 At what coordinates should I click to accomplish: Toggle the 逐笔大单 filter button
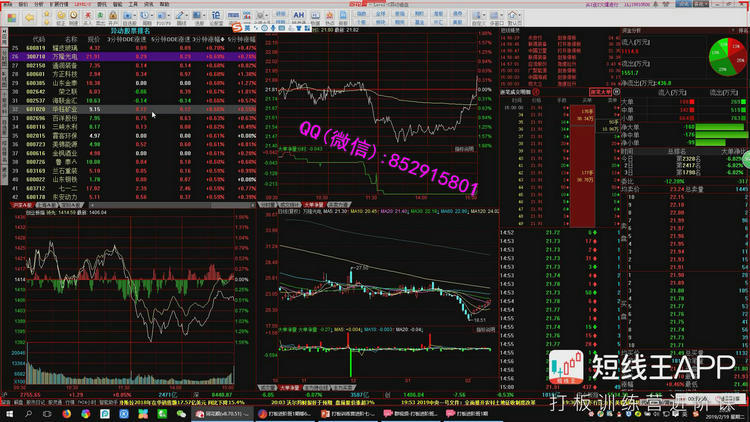[x=602, y=92]
